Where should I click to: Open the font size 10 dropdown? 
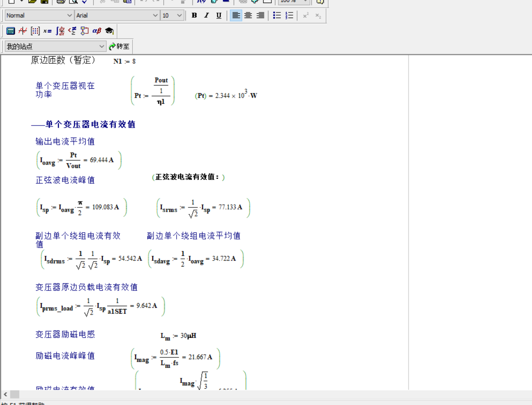(179, 15)
